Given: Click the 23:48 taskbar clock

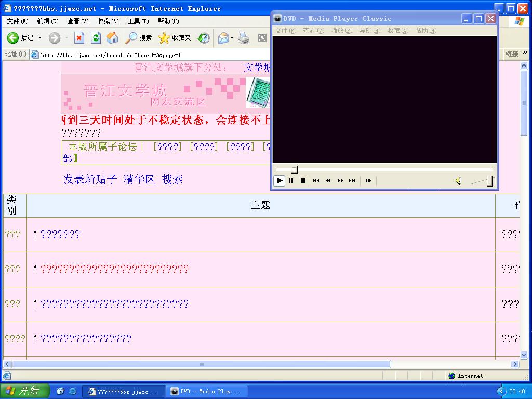Looking at the screenshot, I should coord(517,391).
